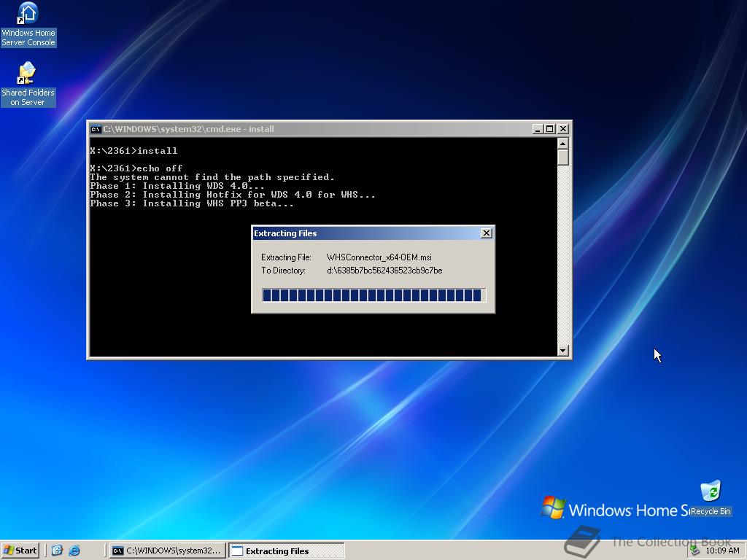Minimize the cmd.exe window
Image resolution: width=747 pixels, height=560 pixels.
pos(538,129)
